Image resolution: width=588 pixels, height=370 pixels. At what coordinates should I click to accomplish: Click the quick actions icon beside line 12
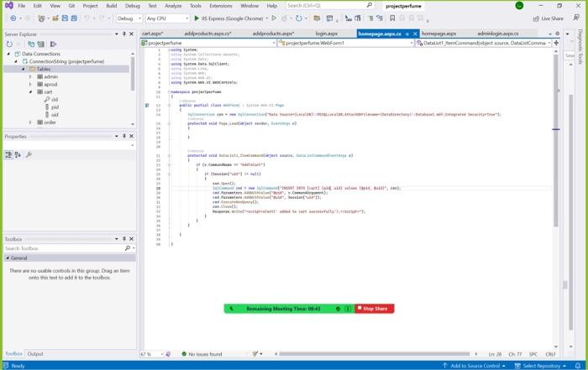(x=147, y=105)
